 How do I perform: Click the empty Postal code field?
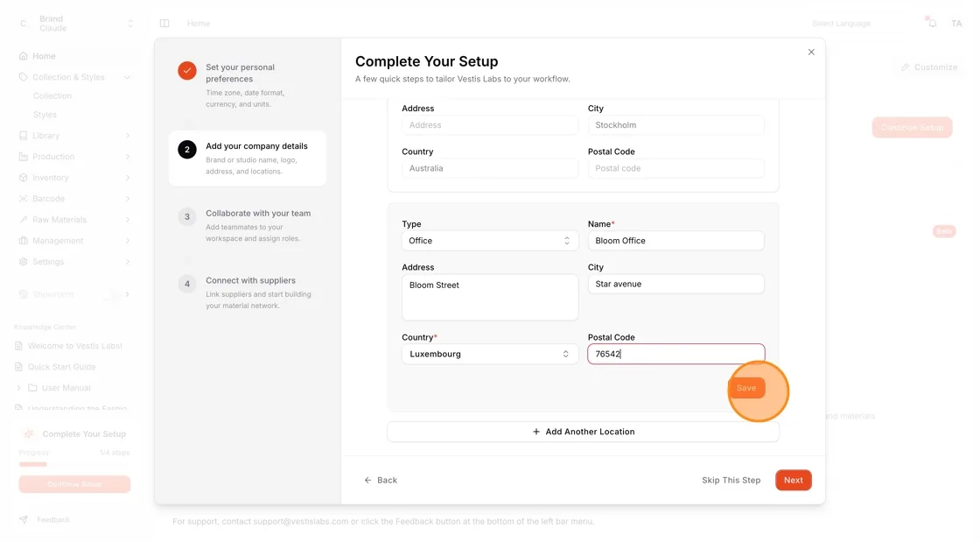click(x=675, y=168)
